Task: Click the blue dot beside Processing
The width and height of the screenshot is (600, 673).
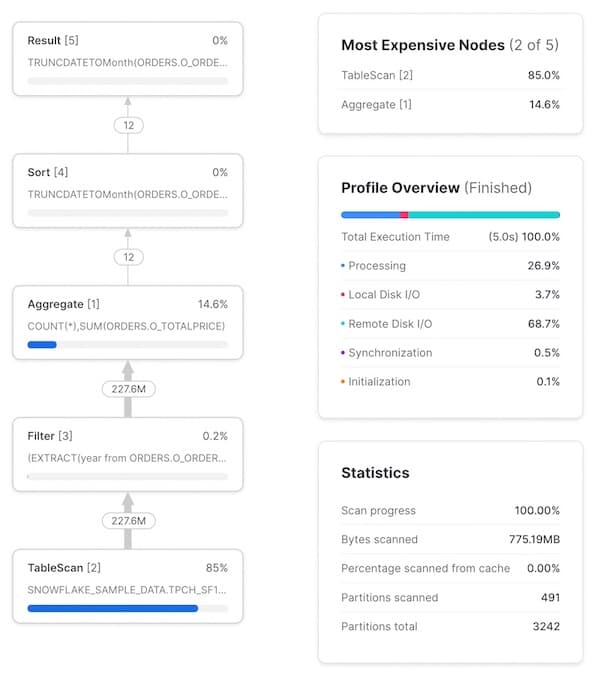Action: [343, 266]
